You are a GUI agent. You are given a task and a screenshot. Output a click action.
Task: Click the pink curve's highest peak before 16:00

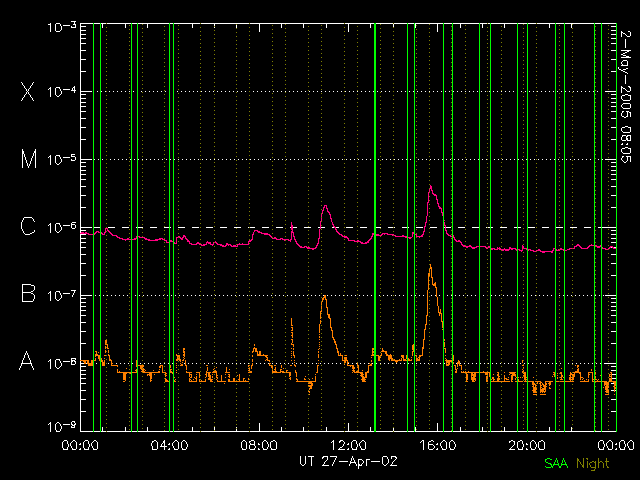430,186
